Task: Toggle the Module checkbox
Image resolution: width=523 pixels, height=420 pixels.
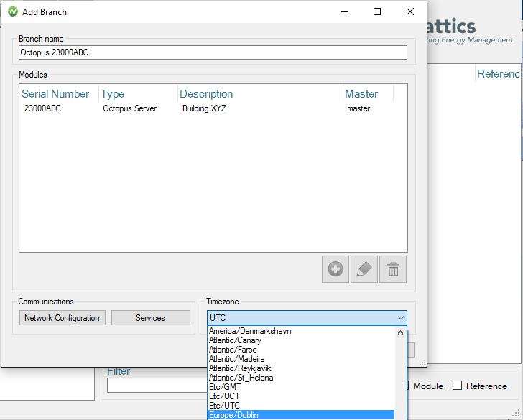Action: [406, 386]
